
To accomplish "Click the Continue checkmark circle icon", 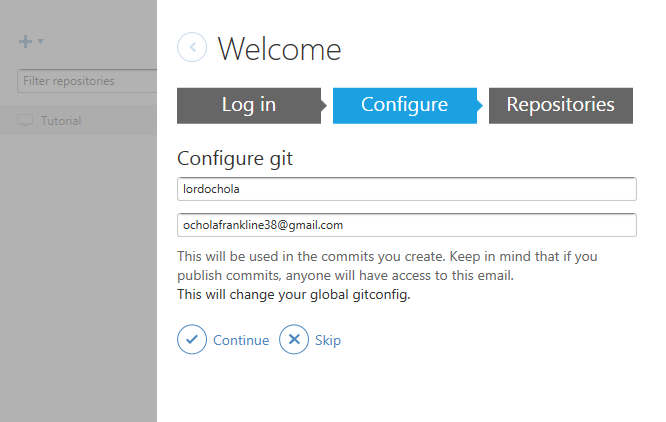I will [x=192, y=339].
